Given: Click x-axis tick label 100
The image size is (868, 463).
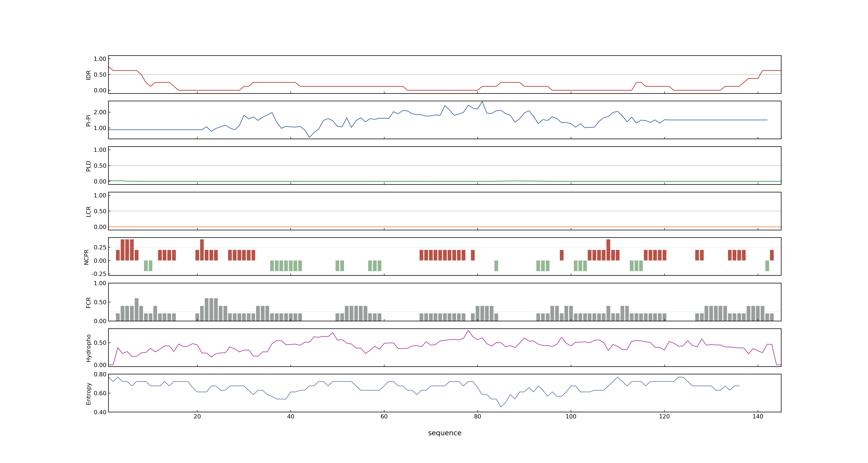Looking at the screenshot, I should pos(571,416).
